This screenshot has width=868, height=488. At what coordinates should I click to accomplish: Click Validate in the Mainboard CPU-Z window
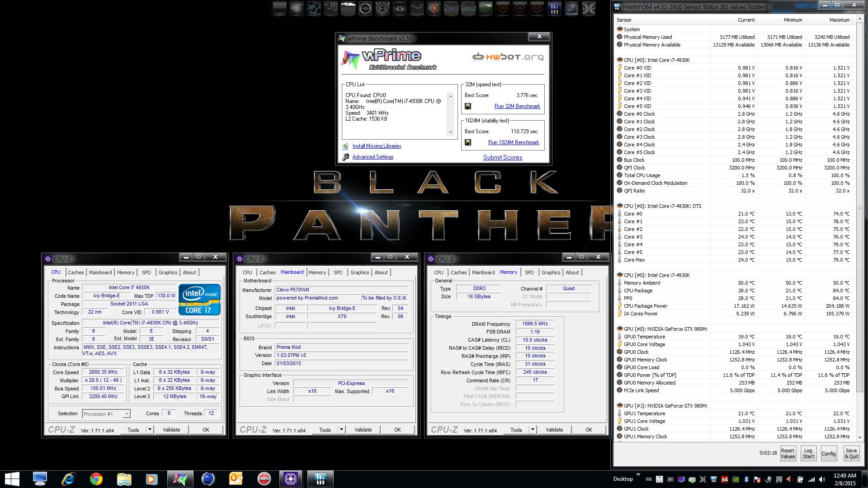[x=363, y=430]
